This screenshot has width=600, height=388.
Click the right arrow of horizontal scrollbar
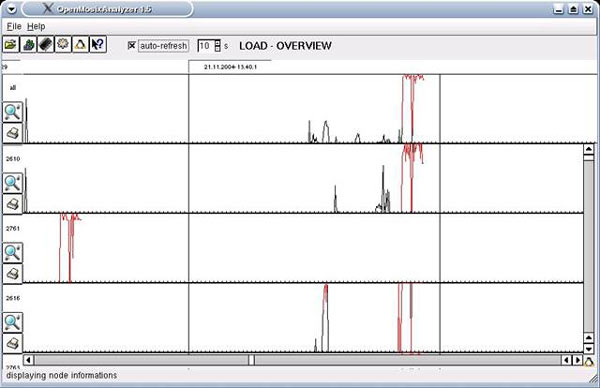pyautogui.click(x=577, y=360)
